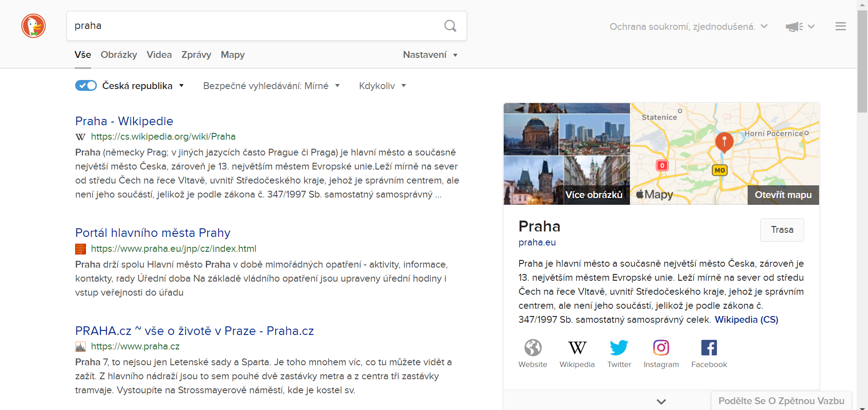This screenshot has height=410, width=868.
Task: Click Otevřít mapu button
Action: pyautogui.click(x=783, y=195)
